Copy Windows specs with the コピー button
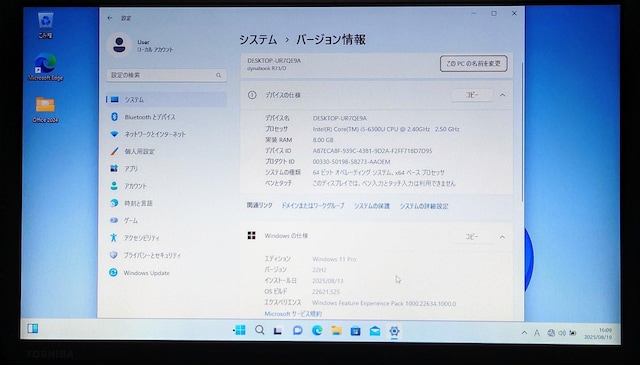 tap(472, 237)
